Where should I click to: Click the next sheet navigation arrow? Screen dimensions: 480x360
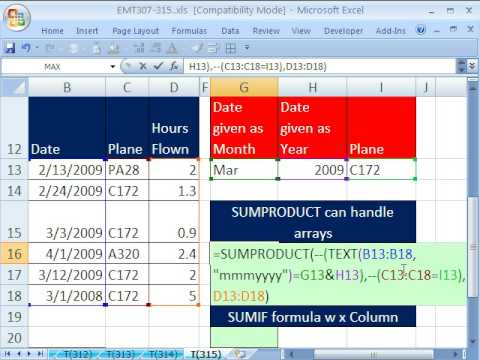(x=30, y=354)
